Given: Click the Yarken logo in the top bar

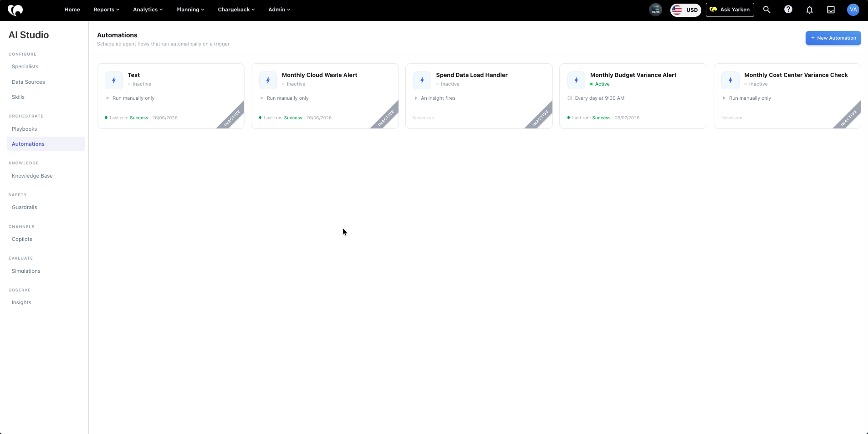Looking at the screenshot, I should 15,10.
